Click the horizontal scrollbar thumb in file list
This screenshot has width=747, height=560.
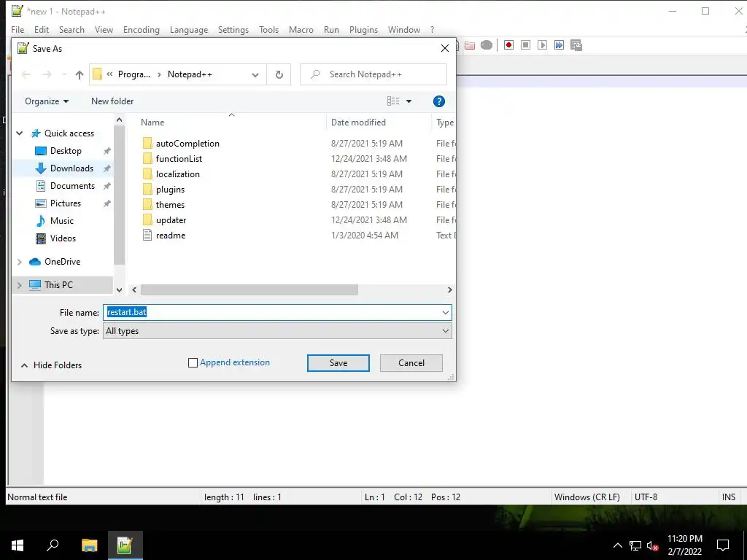(x=249, y=290)
